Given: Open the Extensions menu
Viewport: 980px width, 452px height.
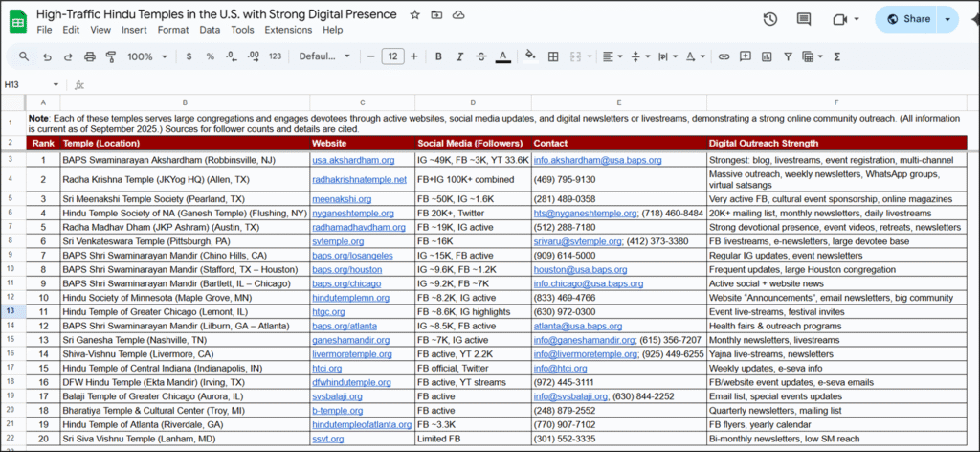Looking at the screenshot, I should (288, 30).
